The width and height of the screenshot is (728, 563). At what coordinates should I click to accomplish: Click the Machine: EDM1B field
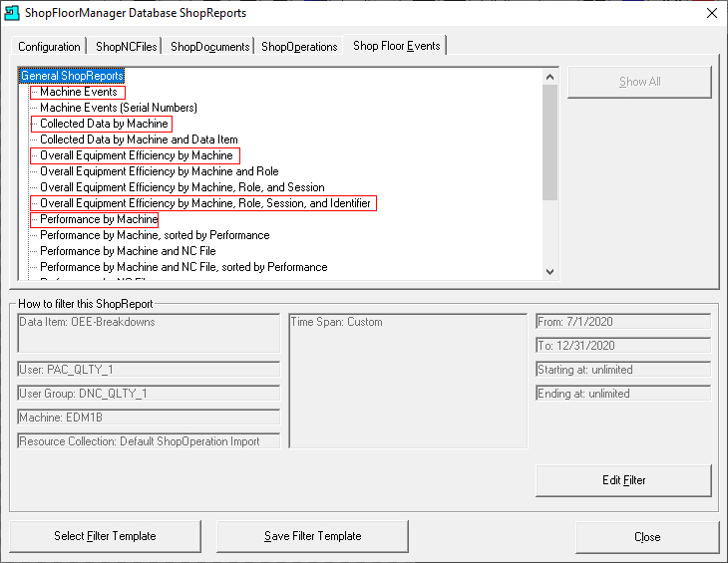tap(149, 417)
